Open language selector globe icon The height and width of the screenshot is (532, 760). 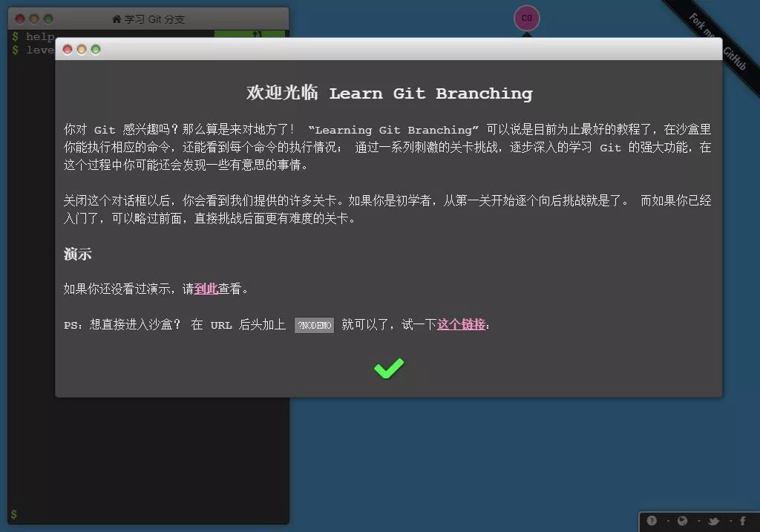683,520
